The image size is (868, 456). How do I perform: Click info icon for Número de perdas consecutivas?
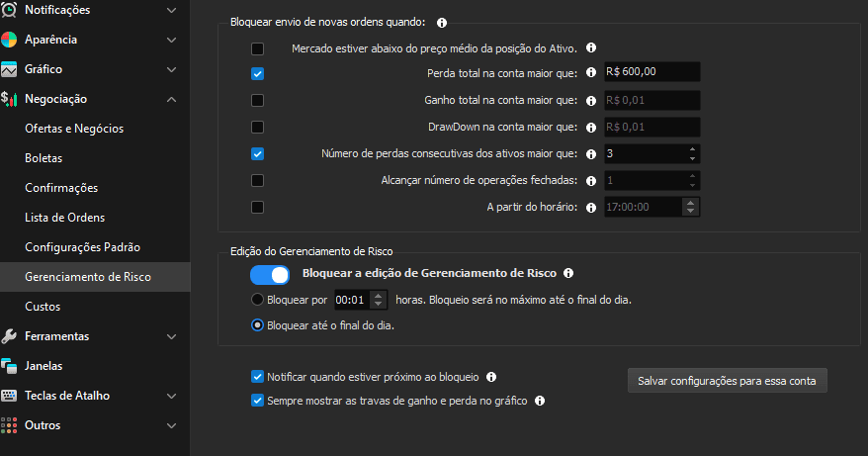pyautogui.click(x=591, y=154)
